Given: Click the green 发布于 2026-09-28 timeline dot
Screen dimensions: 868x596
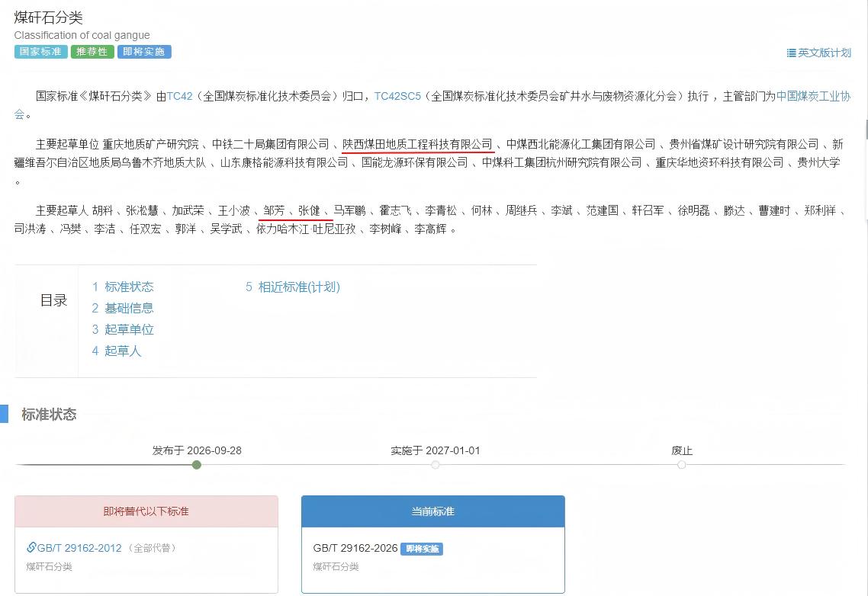Looking at the screenshot, I should [197, 465].
